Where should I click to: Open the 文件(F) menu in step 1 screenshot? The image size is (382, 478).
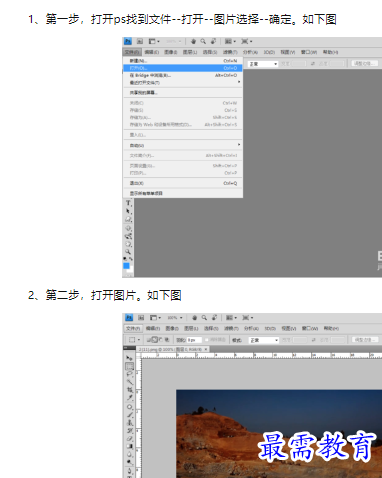point(132,52)
